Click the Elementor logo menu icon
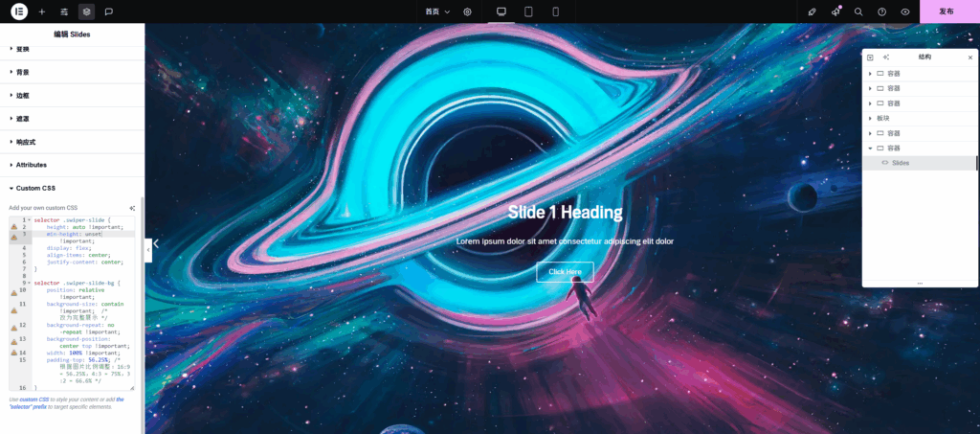The height and width of the screenshot is (434, 980). click(19, 11)
